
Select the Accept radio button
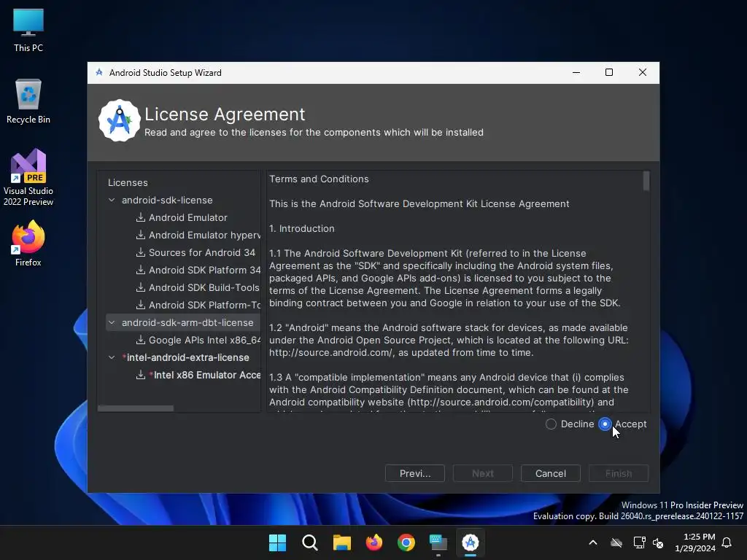click(x=605, y=424)
